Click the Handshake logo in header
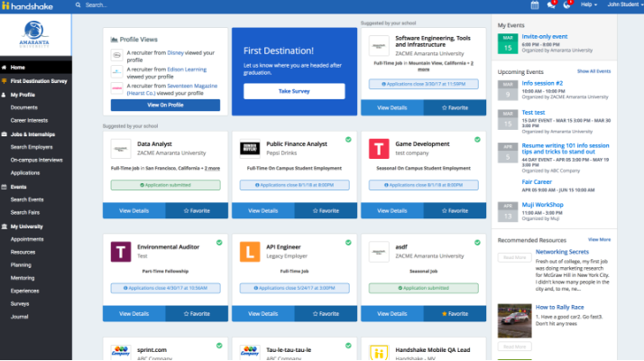The width and height of the screenshot is (644, 361). tap(28, 5)
